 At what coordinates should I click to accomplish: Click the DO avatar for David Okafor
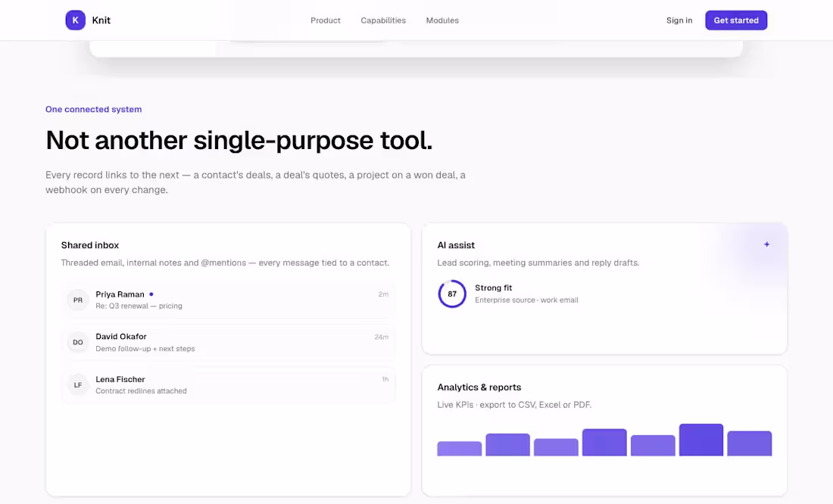coord(78,342)
